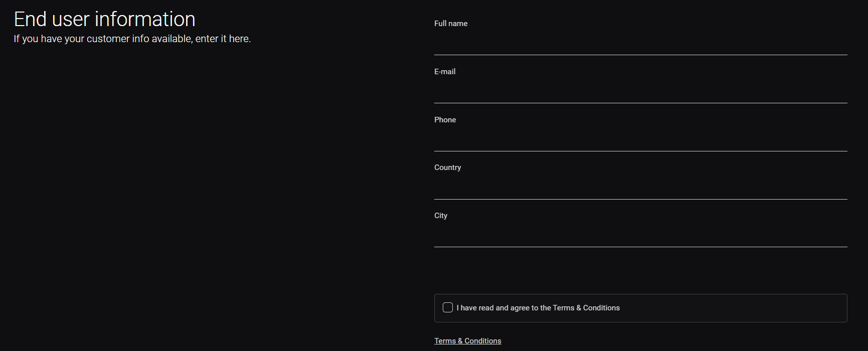Click into the City input field
Image resolution: width=868 pixels, height=351 pixels.
tap(640, 235)
